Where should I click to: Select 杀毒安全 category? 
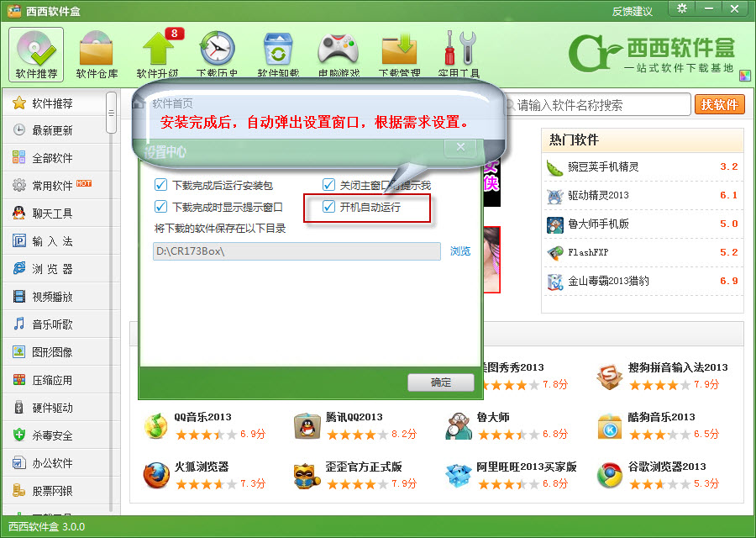pyautogui.click(x=55, y=435)
